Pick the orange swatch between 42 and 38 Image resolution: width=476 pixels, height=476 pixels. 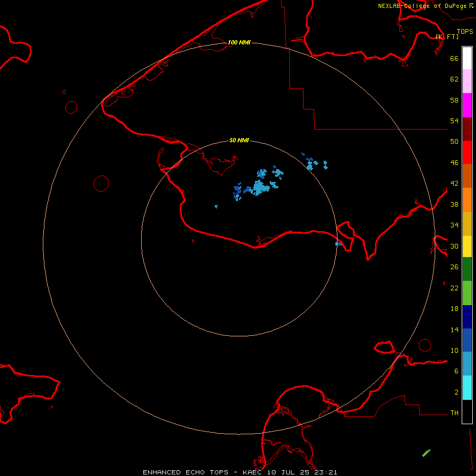pos(467,200)
